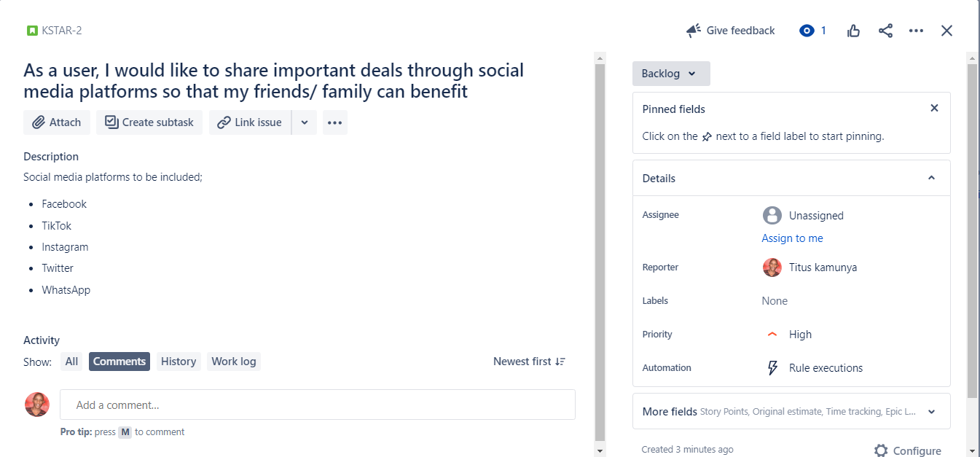Click the Assign to me link
The width and height of the screenshot is (980, 457).
(792, 238)
